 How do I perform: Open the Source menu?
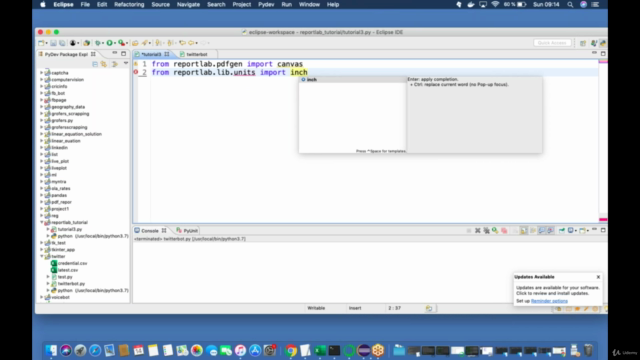(x=160, y=4)
